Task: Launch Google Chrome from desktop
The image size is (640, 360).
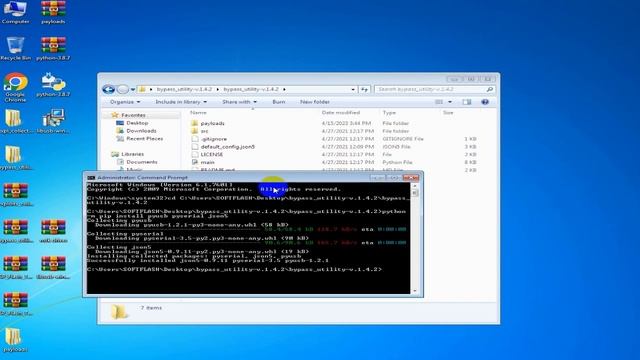Action: (x=16, y=87)
